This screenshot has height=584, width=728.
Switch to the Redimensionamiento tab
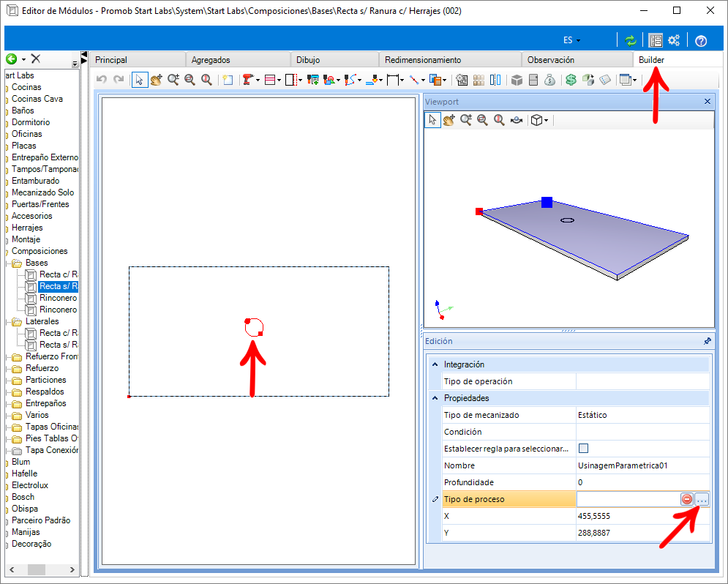pos(450,60)
